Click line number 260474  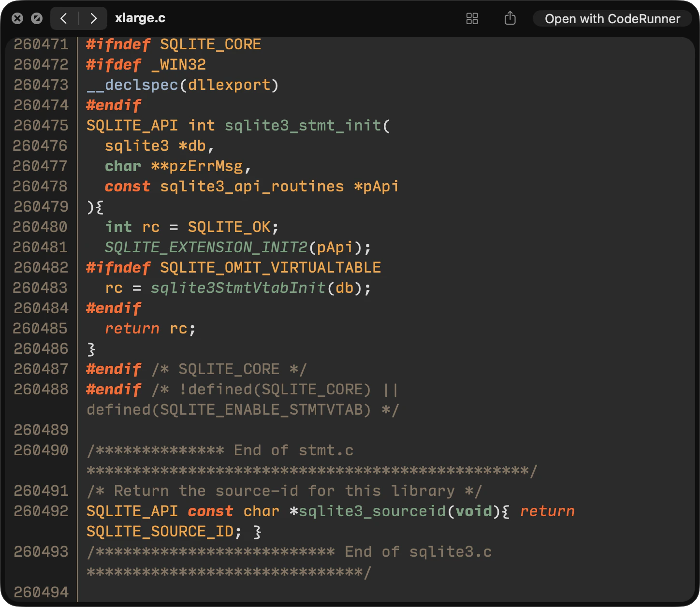click(x=41, y=105)
